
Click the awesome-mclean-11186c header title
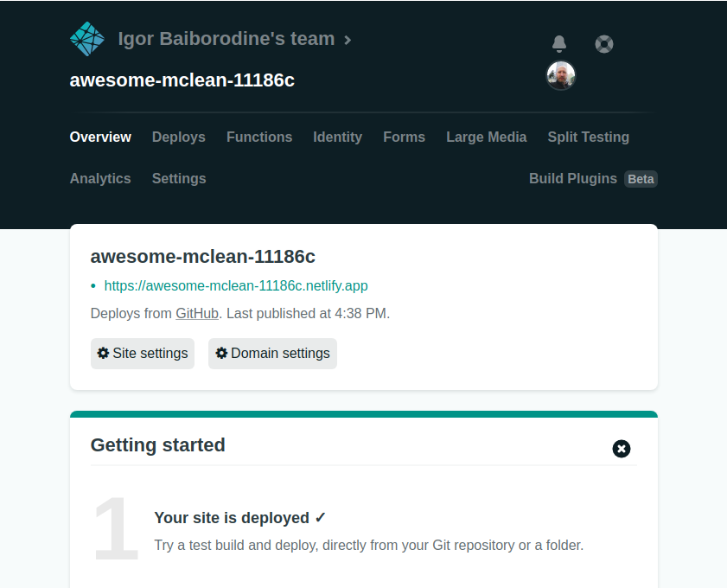tap(182, 80)
